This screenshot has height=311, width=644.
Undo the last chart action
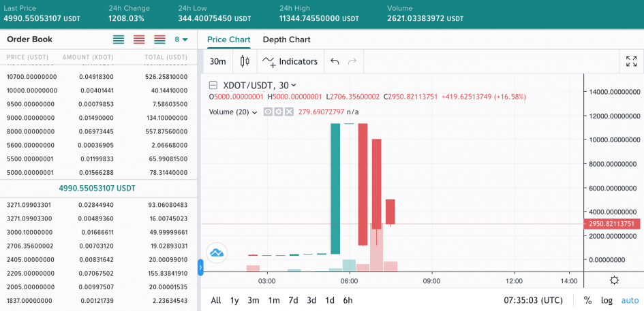(335, 61)
